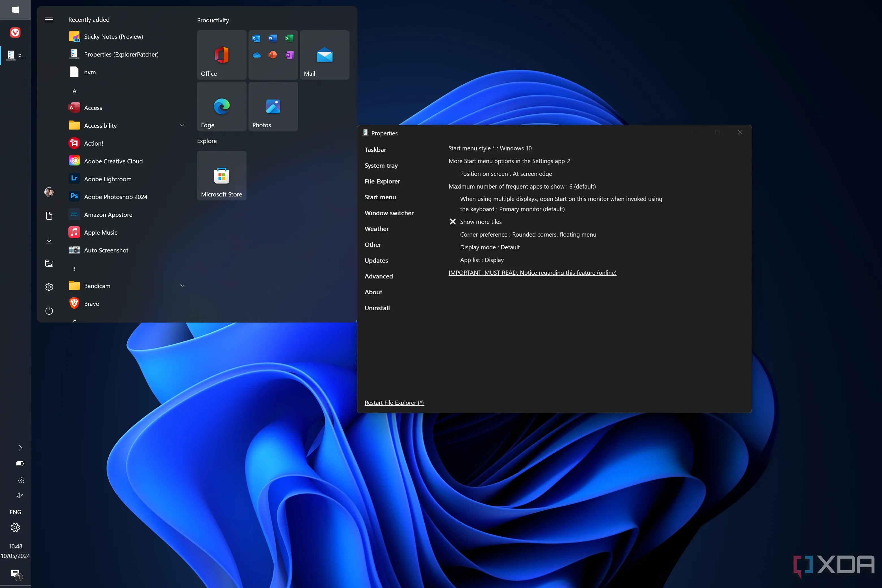Switch to the Taskbar section in Properties
Screen dimensions: 882x588
375,150
